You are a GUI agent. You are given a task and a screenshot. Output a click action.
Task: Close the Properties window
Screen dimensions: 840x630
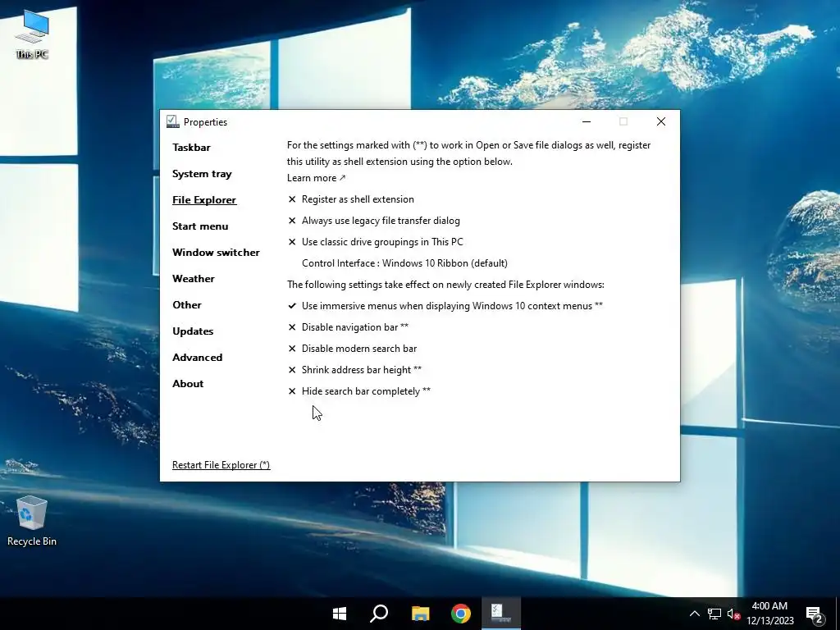tap(661, 121)
